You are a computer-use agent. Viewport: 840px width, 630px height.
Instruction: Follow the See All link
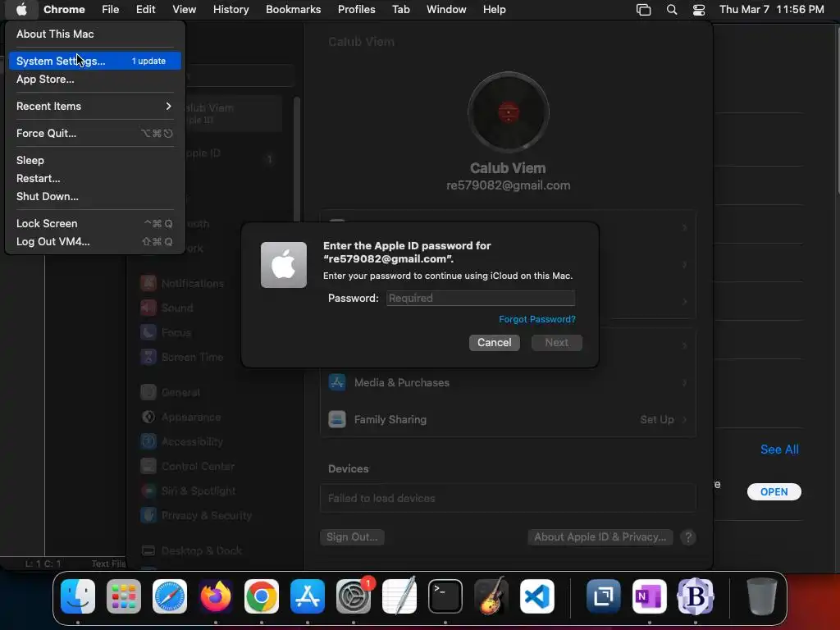click(x=779, y=450)
